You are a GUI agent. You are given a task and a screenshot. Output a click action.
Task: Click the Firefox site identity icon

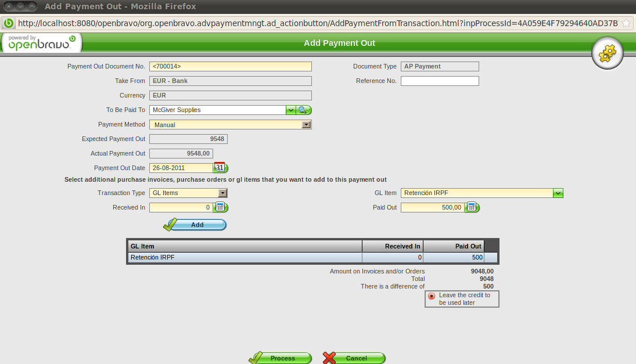pyautogui.click(x=9, y=23)
